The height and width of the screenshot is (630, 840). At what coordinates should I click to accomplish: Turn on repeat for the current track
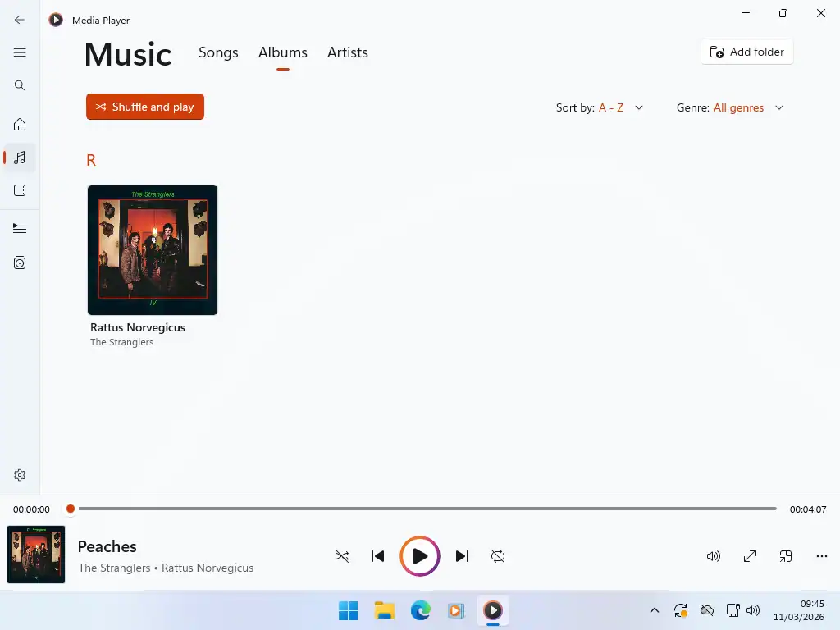click(498, 556)
